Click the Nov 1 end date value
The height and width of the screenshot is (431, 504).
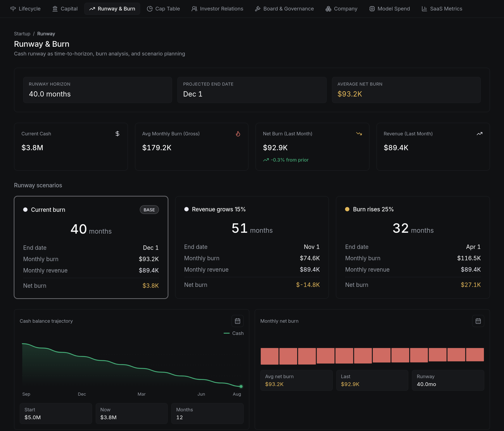point(312,247)
